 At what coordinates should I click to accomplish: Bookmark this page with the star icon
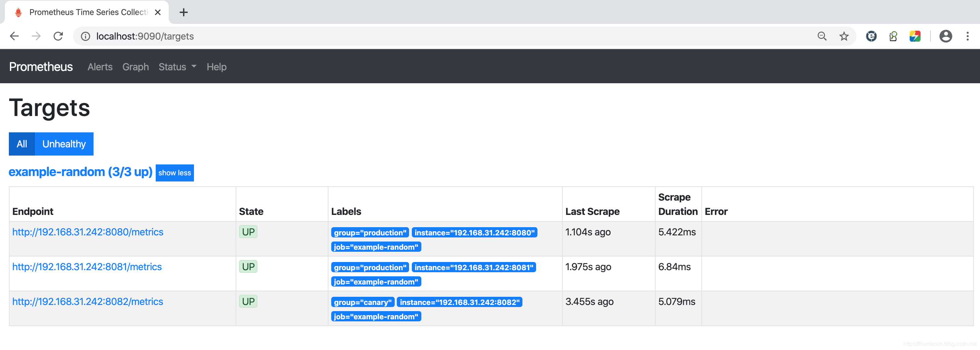point(844,36)
